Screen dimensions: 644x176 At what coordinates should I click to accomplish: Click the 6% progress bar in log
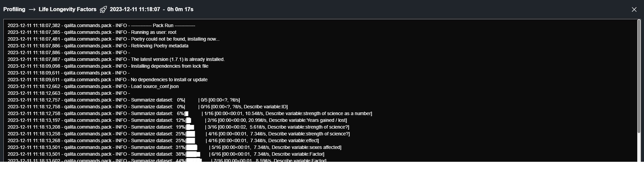tap(193, 114)
